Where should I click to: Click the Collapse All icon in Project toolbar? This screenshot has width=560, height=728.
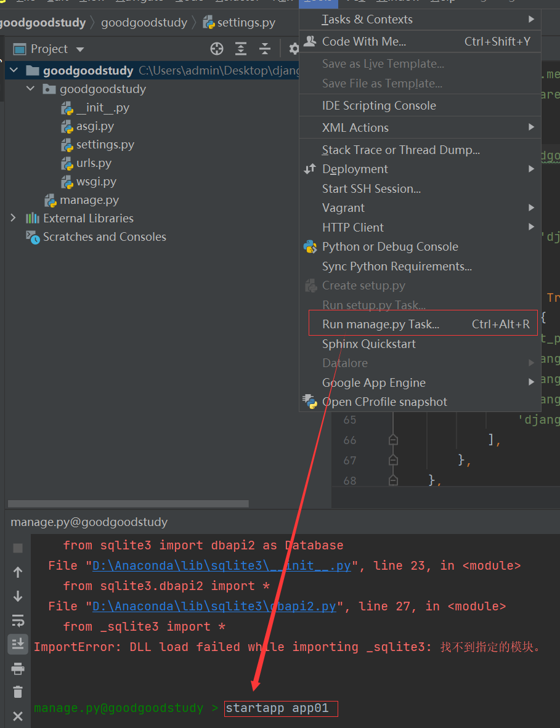(x=265, y=49)
